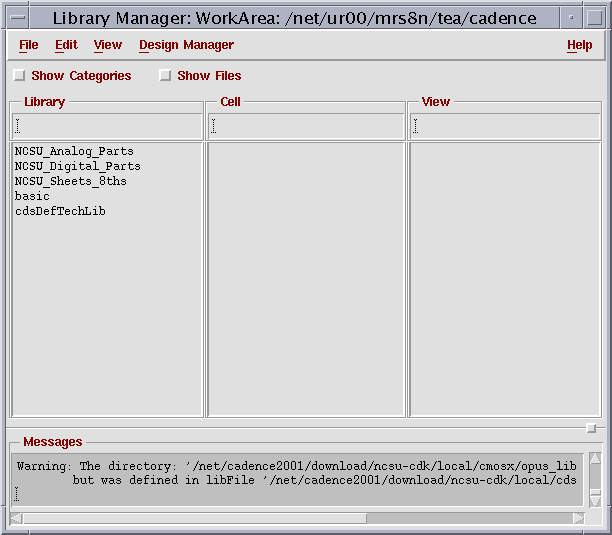Viewport: 612px width, 535px height.
Task: Select the NCSU_Analog_Parts library
Action: (x=74, y=151)
